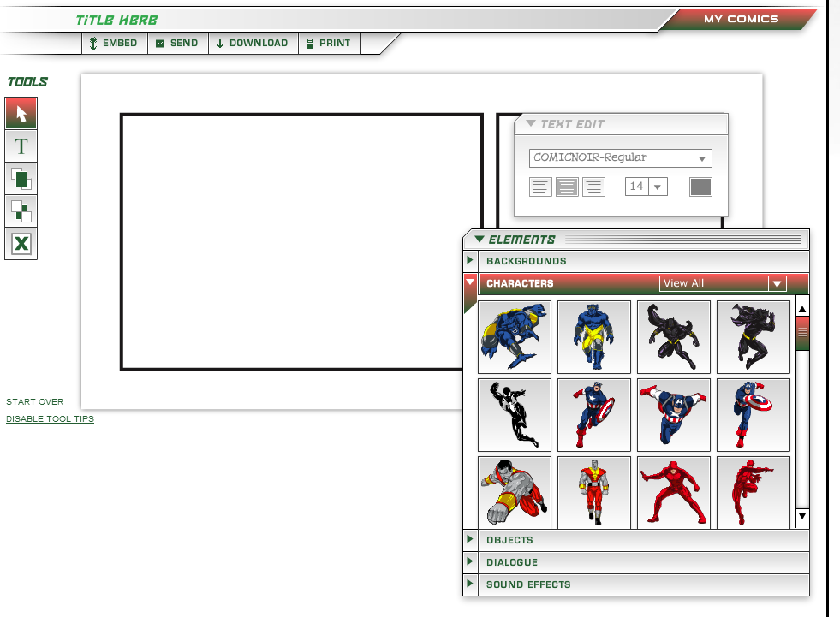Choose right text alignment icon
Image resolution: width=840 pixels, height=617 pixels.
coord(593,187)
